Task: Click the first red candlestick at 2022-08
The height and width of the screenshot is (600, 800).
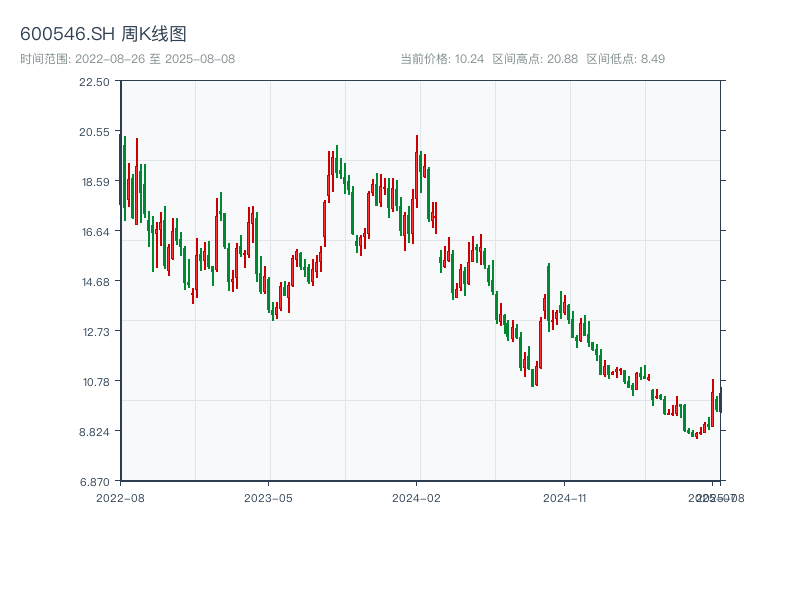Action: [120, 170]
